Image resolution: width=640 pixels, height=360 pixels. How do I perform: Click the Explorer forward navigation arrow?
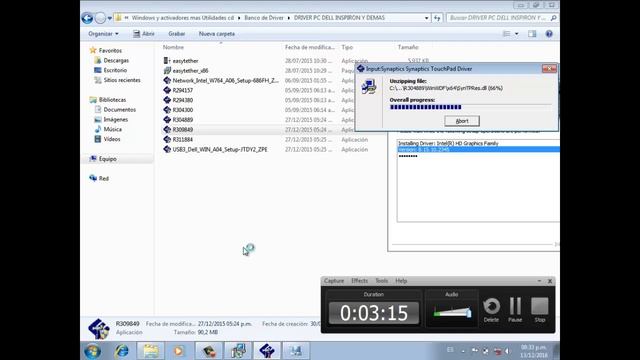pyautogui.click(x=100, y=18)
